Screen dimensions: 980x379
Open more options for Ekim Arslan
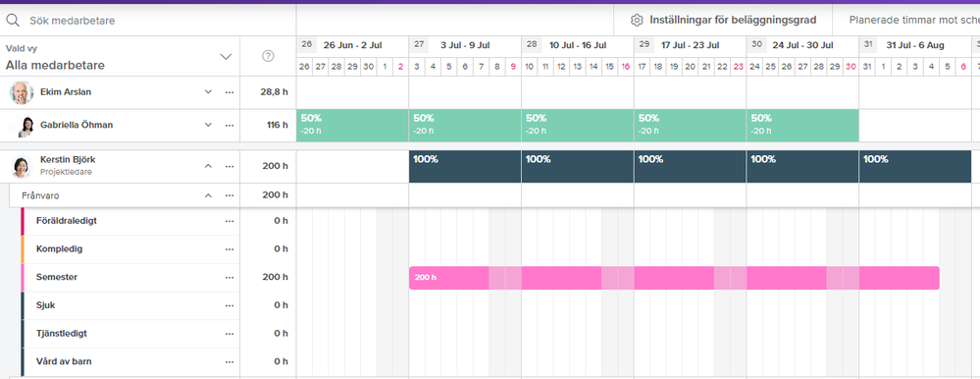(x=230, y=92)
